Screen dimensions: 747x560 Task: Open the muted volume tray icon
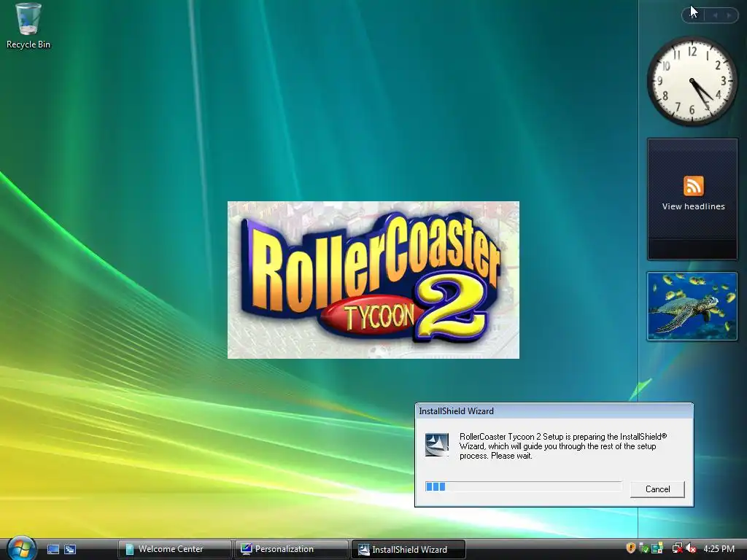click(691, 548)
